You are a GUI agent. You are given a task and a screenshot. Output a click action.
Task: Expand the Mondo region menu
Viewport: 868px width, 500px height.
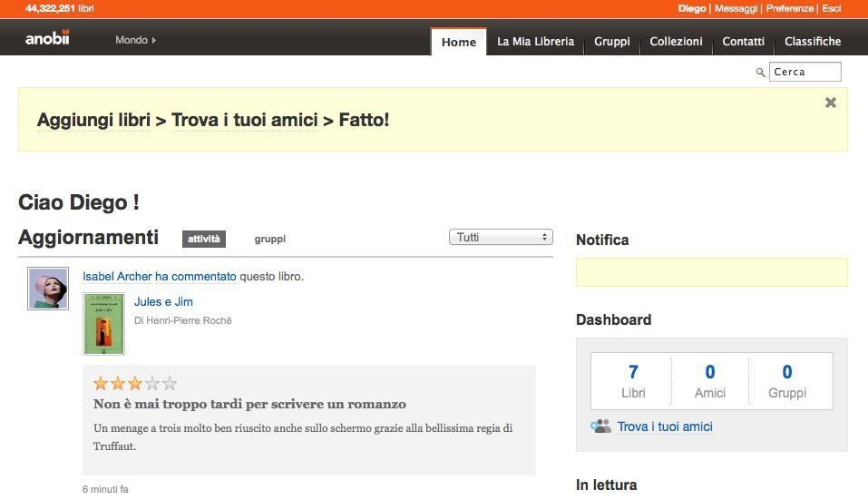pos(135,40)
